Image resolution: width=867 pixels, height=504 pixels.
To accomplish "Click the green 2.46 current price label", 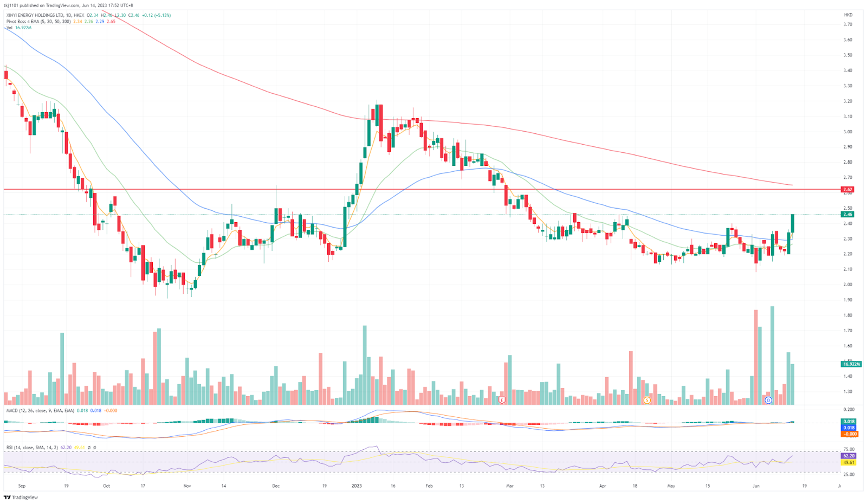I will (x=847, y=215).
